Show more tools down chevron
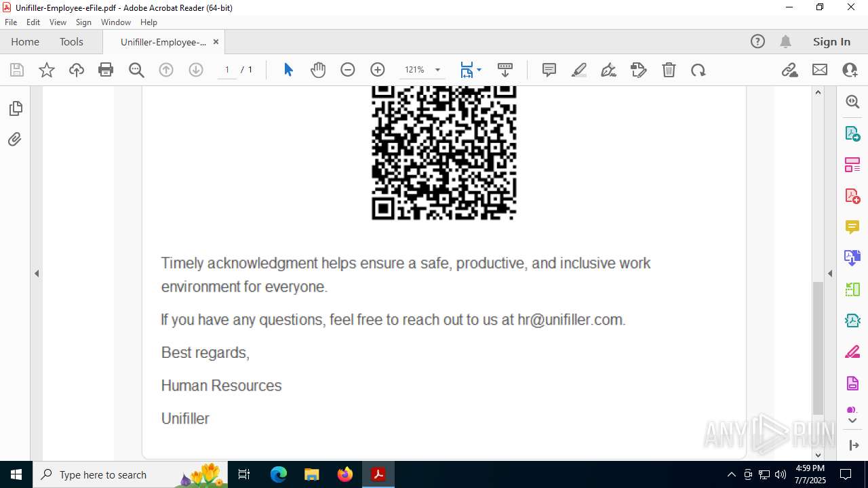Viewport: 868px width, 488px height. [x=852, y=421]
